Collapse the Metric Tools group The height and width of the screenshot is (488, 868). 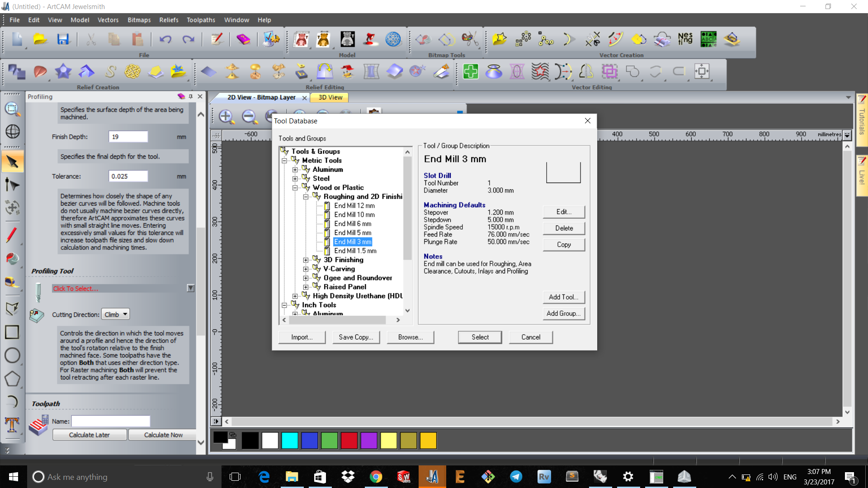coord(284,160)
